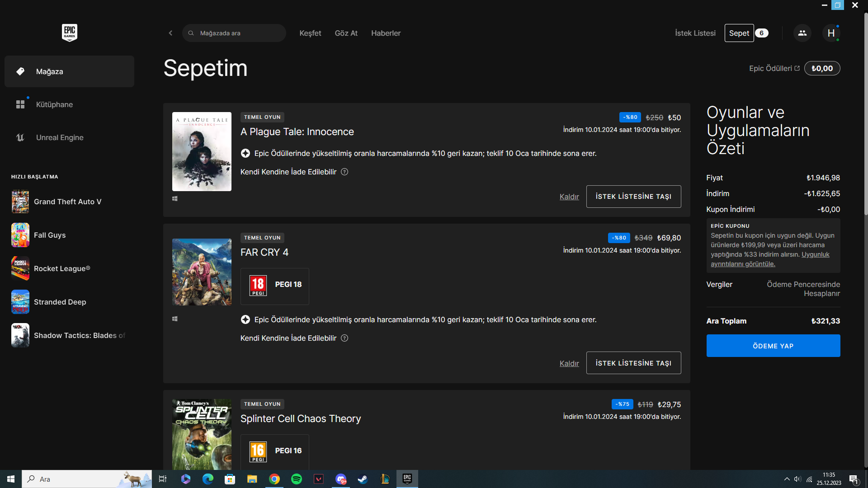
Task: Move A Plague Tale to wishlist
Action: pyautogui.click(x=633, y=197)
